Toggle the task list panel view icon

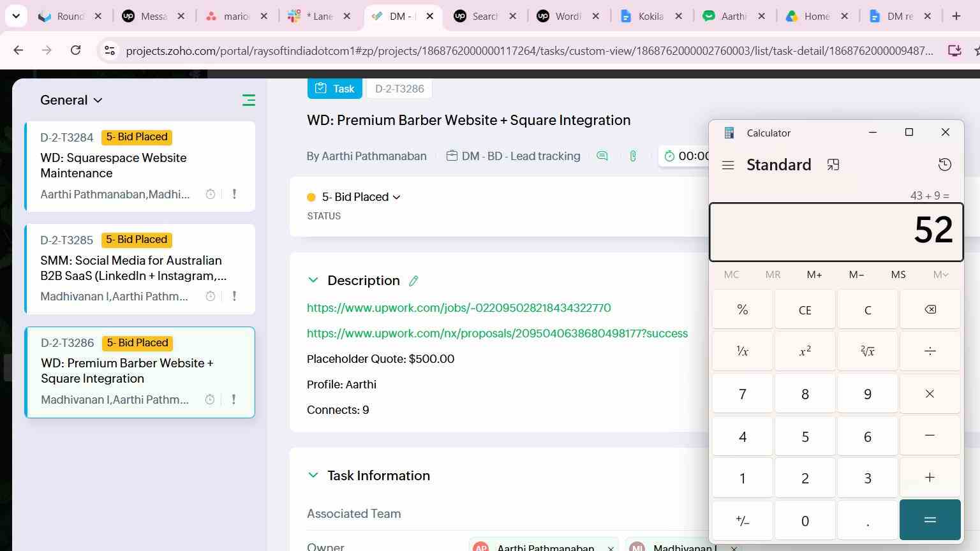point(248,100)
